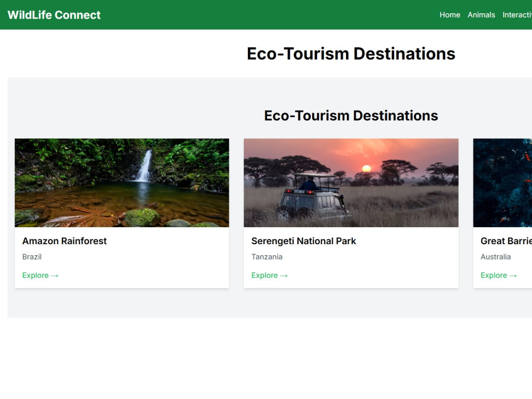
Task: Select the Great Barrier Reef title
Action: [506, 241]
